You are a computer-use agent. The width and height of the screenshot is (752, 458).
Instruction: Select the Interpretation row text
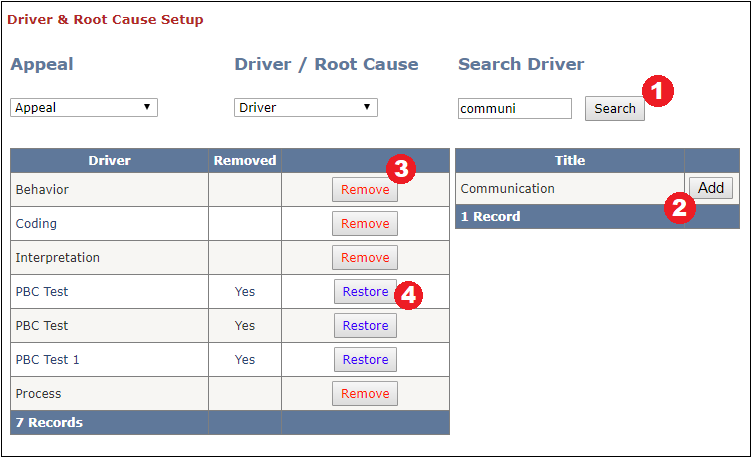[58, 258]
